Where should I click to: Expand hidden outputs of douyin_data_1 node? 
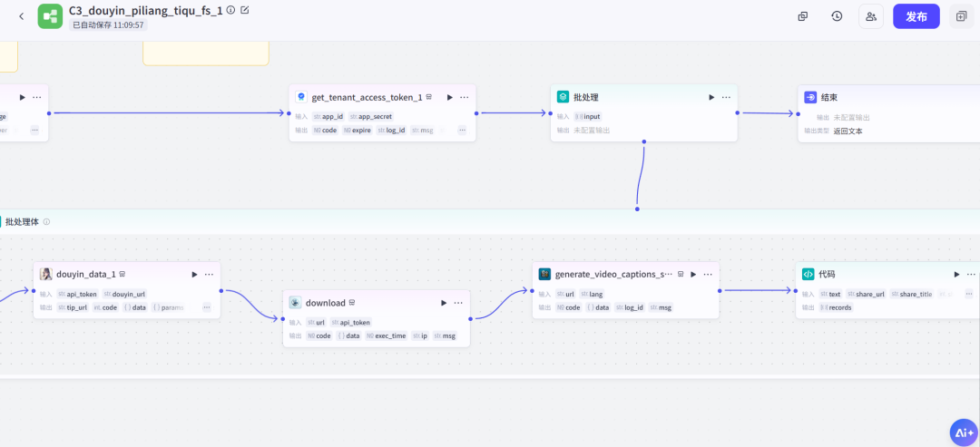coord(206,307)
